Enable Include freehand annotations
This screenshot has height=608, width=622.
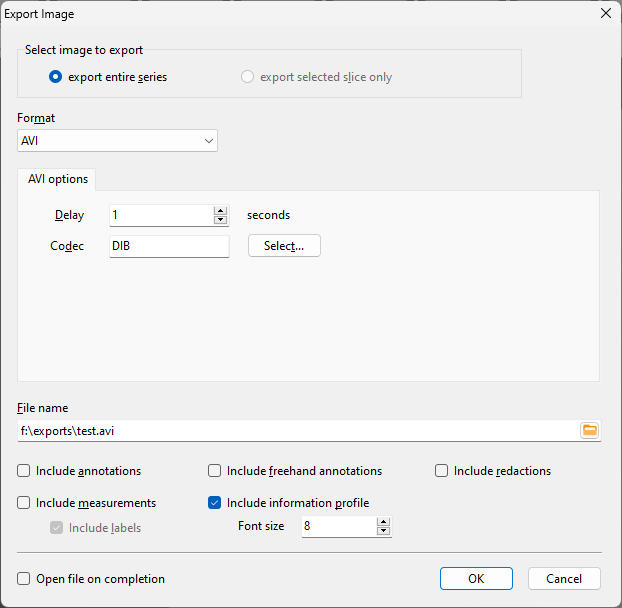coord(215,471)
